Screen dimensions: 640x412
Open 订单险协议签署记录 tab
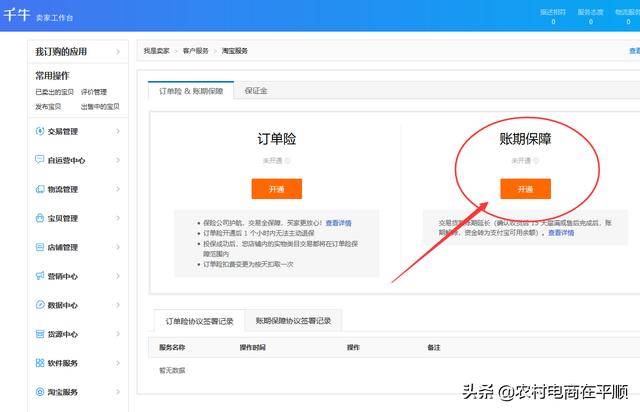coord(199,321)
